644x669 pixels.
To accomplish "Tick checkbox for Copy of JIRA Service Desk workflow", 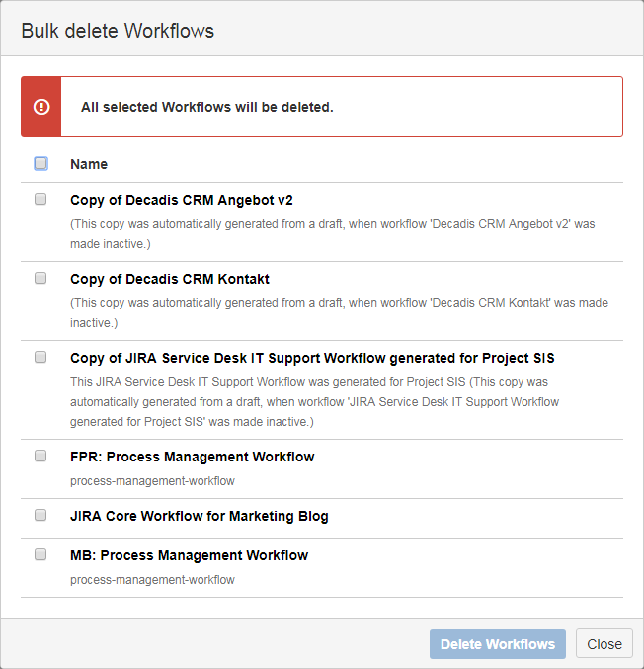I will pos(40,357).
